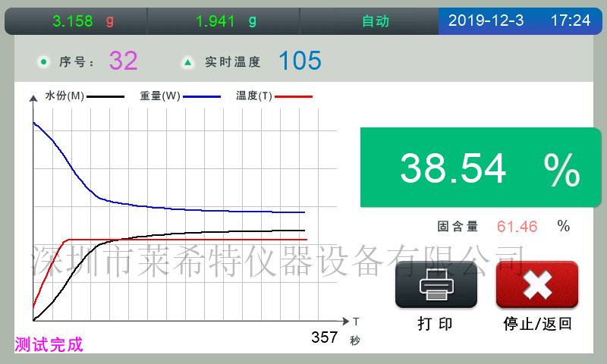607x364 pixels.
Task: Click the 重量(W) blue legend line
Action: pyautogui.click(x=202, y=96)
